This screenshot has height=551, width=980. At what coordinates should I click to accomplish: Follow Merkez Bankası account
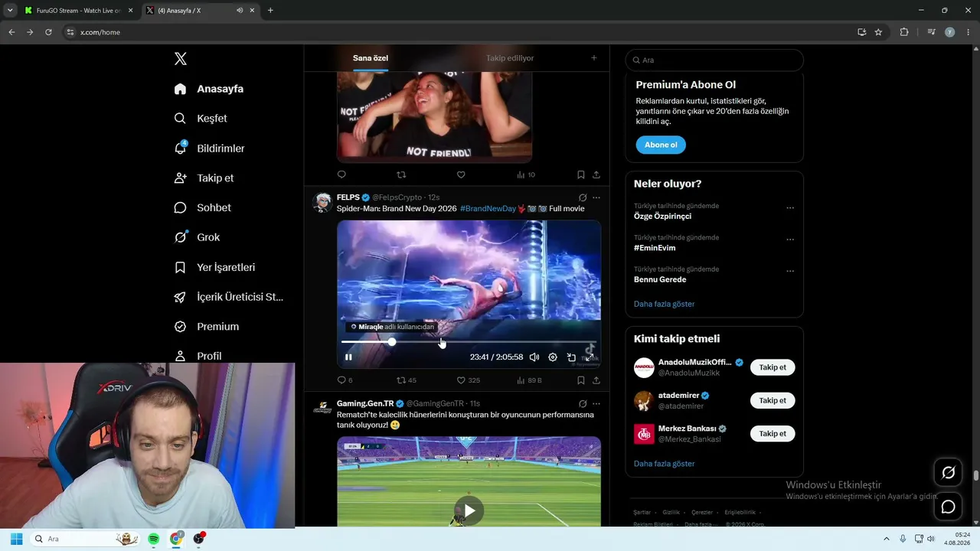click(x=773, y=434)
